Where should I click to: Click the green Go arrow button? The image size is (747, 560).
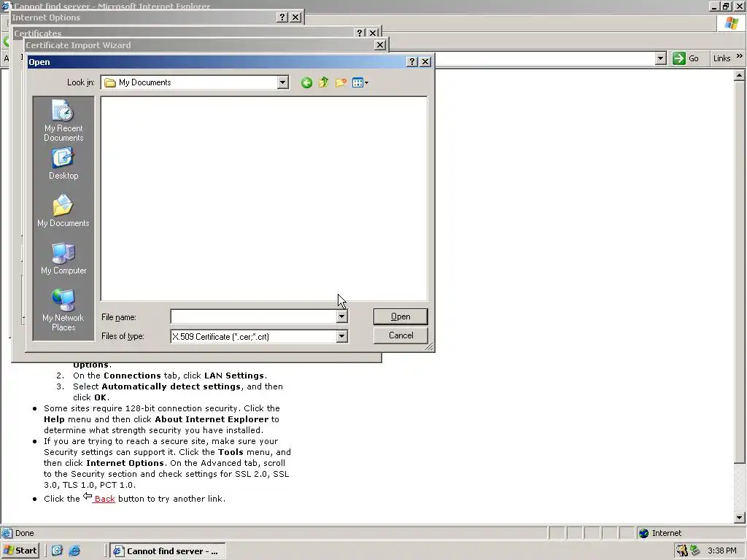point(679,58)
